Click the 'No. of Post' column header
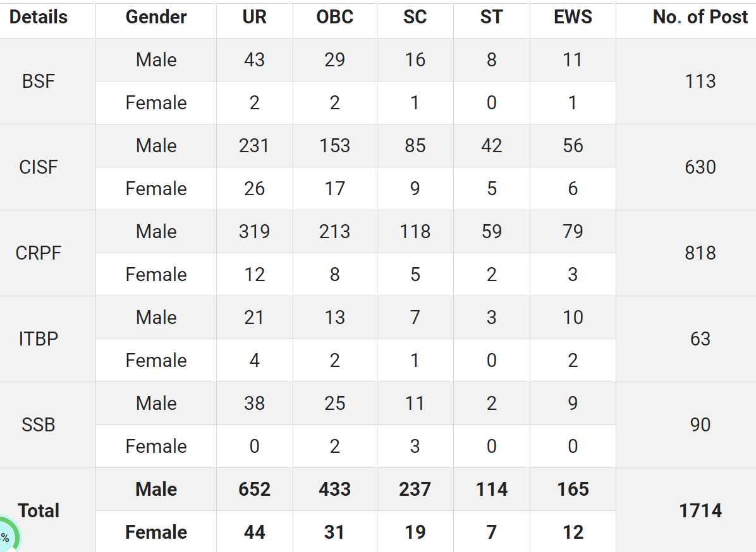Screen dimensions: 756x552 (700, 17)
